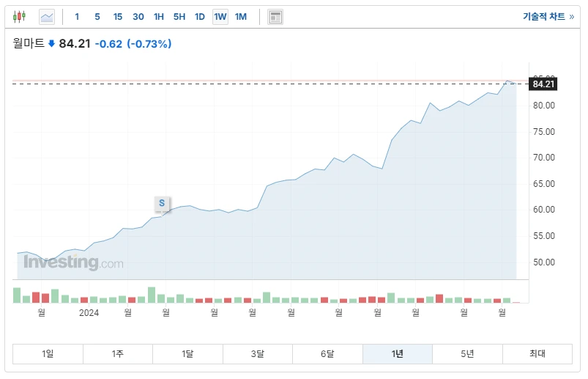The height and width of the screenshot is (379, 588).
Task: Click the 65.00 price axis label
Action: (x=544, y=184)
